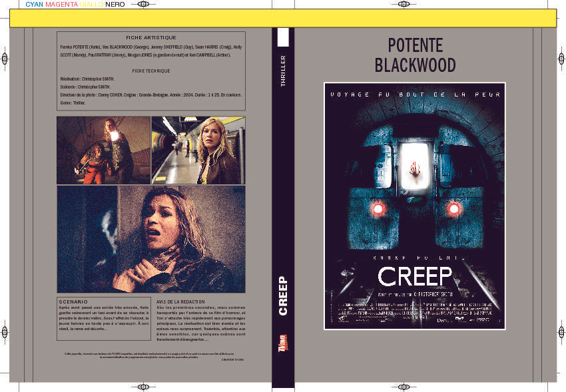Open the blonde woman on platform thumbnail
The width and height of the screenshot is (566, 392).
click(198, 150)
